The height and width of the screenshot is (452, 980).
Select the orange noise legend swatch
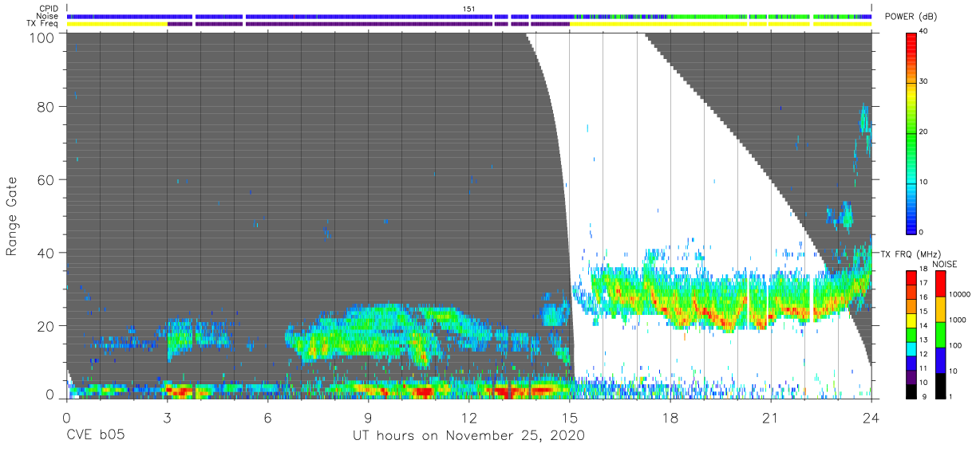940,309
